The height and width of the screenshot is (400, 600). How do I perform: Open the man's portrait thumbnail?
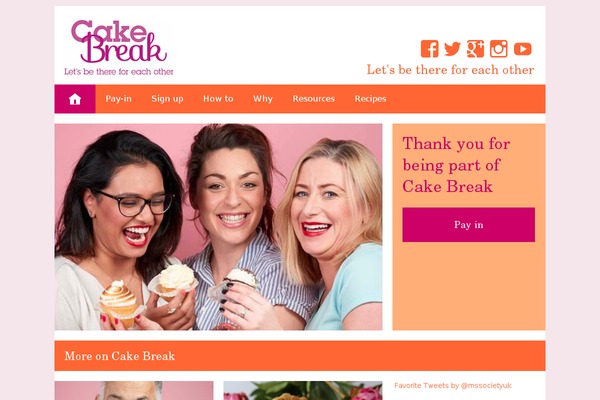pos(134,390)
